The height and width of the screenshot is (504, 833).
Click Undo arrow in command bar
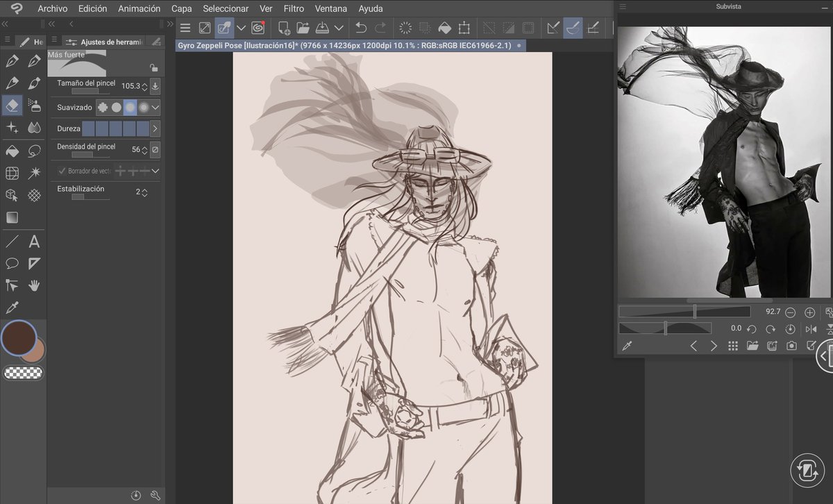pyautogui.click(x=361, y=28)
